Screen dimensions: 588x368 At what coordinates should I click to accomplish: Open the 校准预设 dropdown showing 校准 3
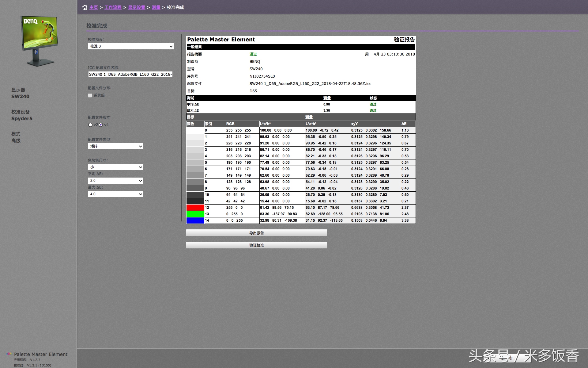coord(131,46)
